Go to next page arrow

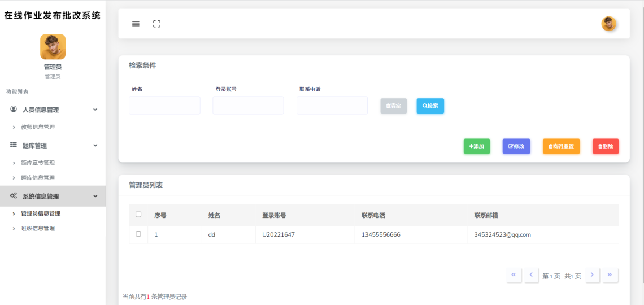592,275
